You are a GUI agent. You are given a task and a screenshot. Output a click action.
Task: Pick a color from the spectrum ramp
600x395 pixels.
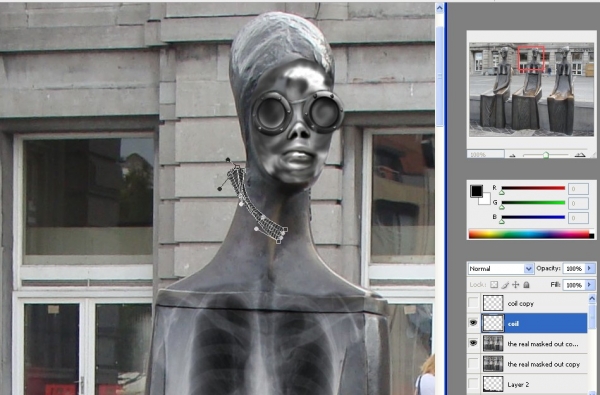point(529,234)
